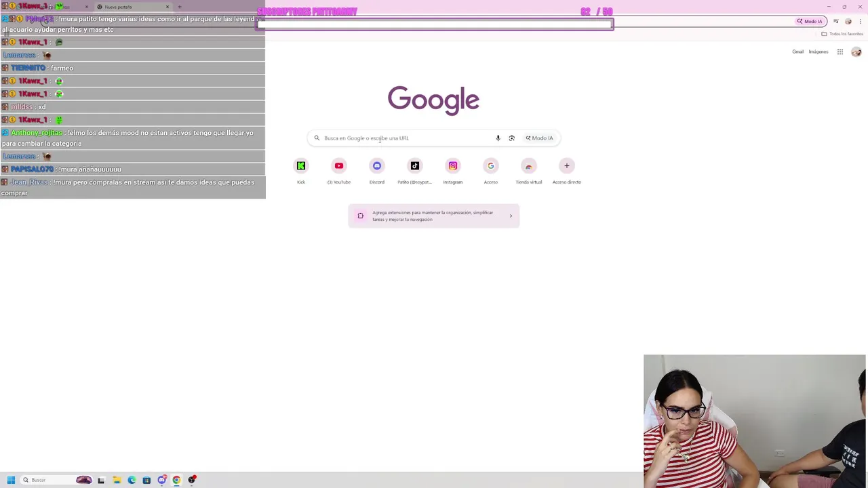This screenshot has height=488, width=868.
Task: Open Chrome media control icon
Action: click(x=836, y=22)
